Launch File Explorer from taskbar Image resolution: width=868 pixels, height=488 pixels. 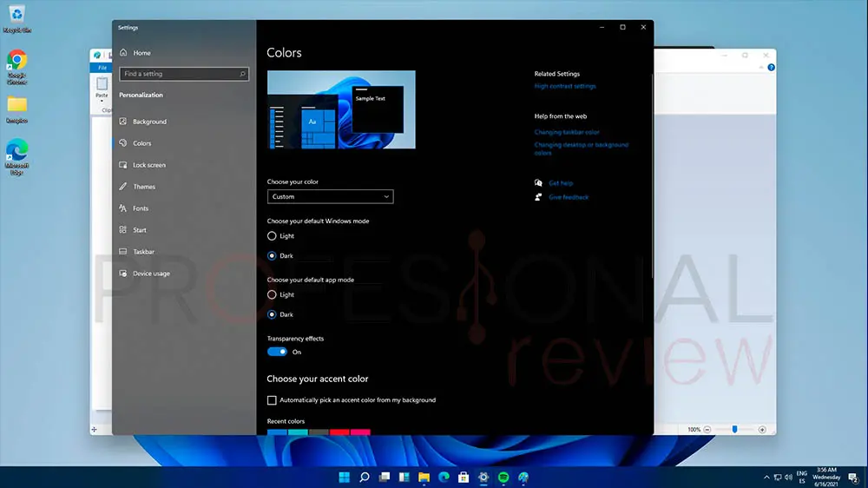point(424,478)
